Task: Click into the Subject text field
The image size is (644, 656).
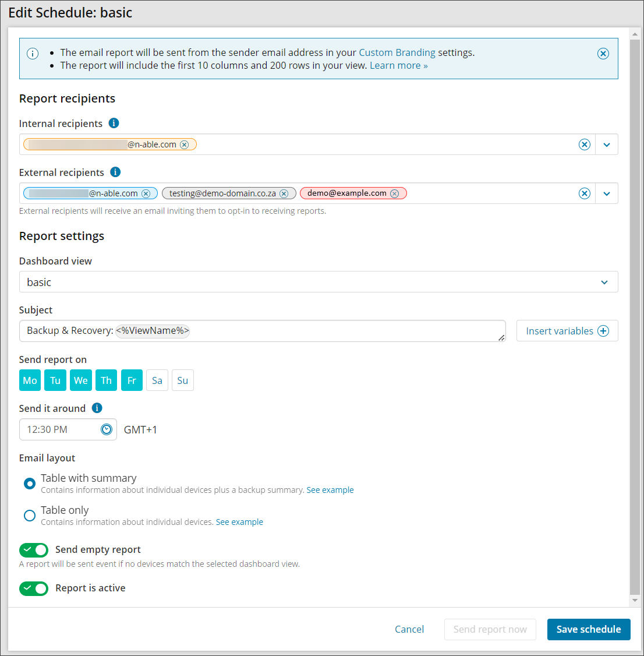Action: coord(344,331)
